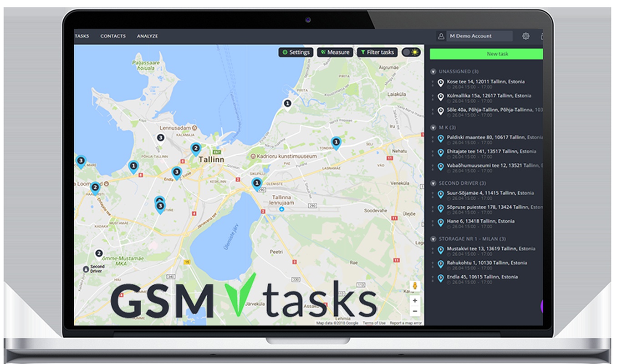Image resolution: width=617 pixels, height=364 pixels.
Task: Open the M Demo Account selector
Action: click(x=479, y=36)
